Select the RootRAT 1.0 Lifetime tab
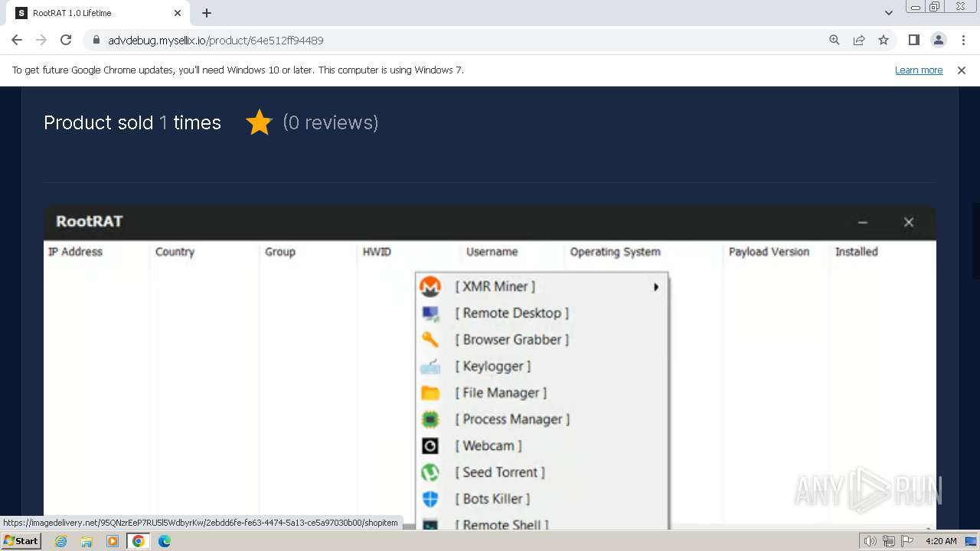980x551 pixels. pos(98,13)
